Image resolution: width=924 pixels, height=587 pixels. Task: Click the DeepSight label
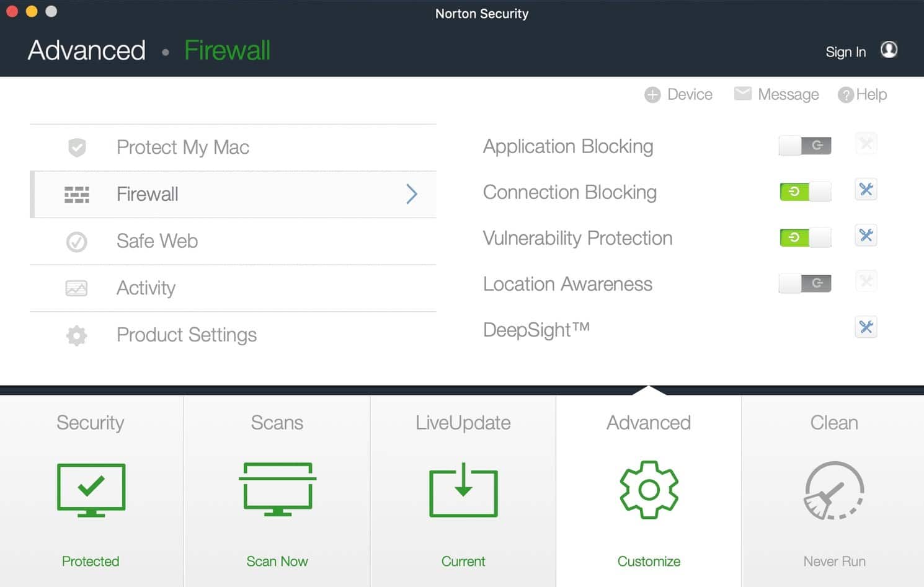click(536, 330)
